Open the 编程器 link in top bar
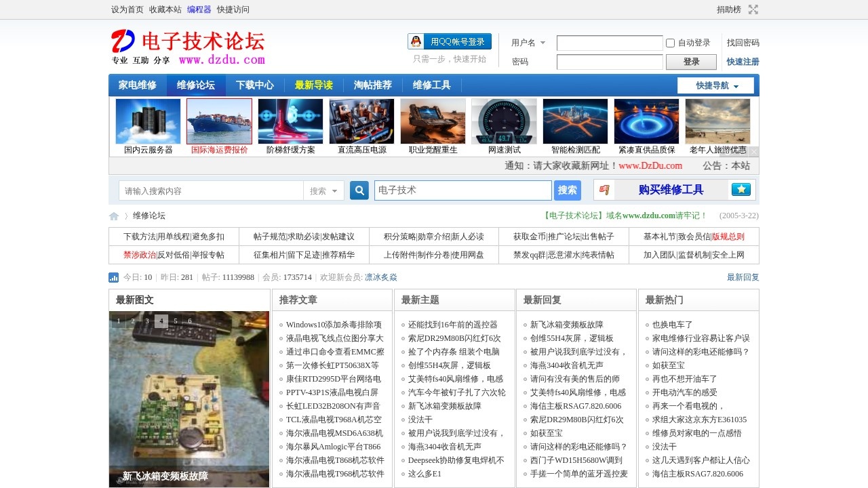The height and width of the screenshot is (488, 868). [x=199, y=9]
